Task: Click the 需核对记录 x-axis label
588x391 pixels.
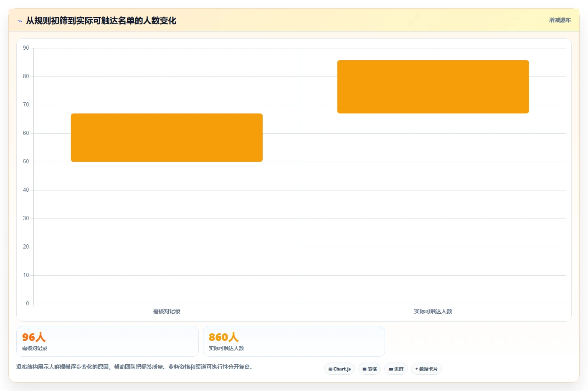Action: (x=167, y=311)
